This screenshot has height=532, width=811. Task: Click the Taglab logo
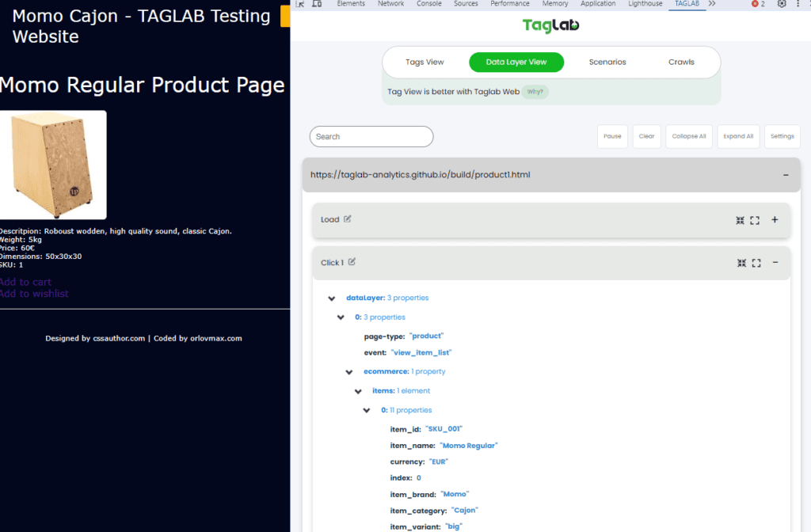[551, 25]
